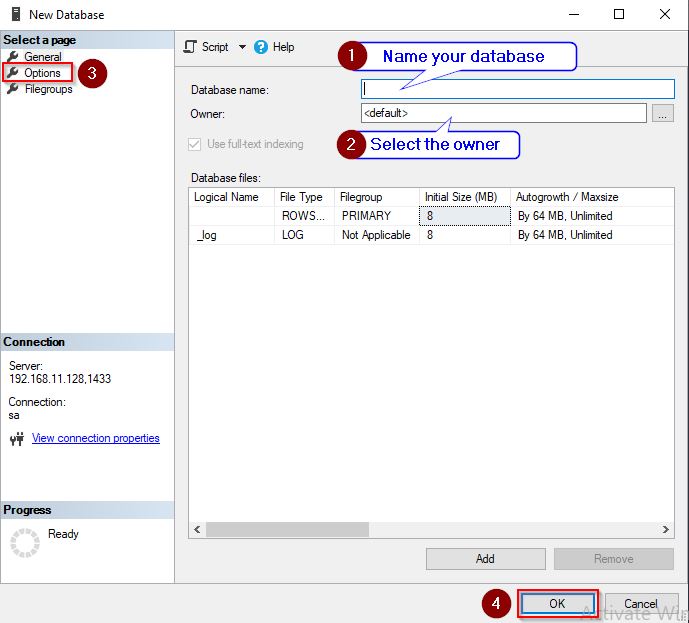Click the connection properties icon
Screen dimensions: 689x623
pos(16,439)
